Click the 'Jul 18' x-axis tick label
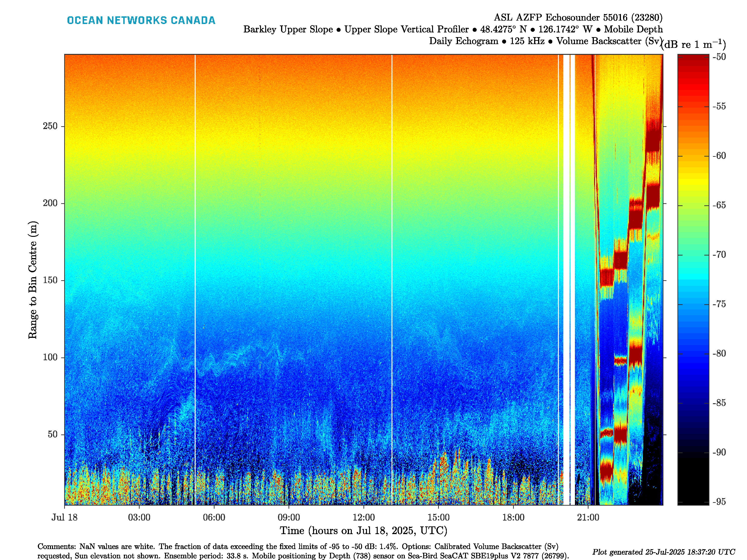The width and height of the screenshot is (747, 560). tap(64, 518)
